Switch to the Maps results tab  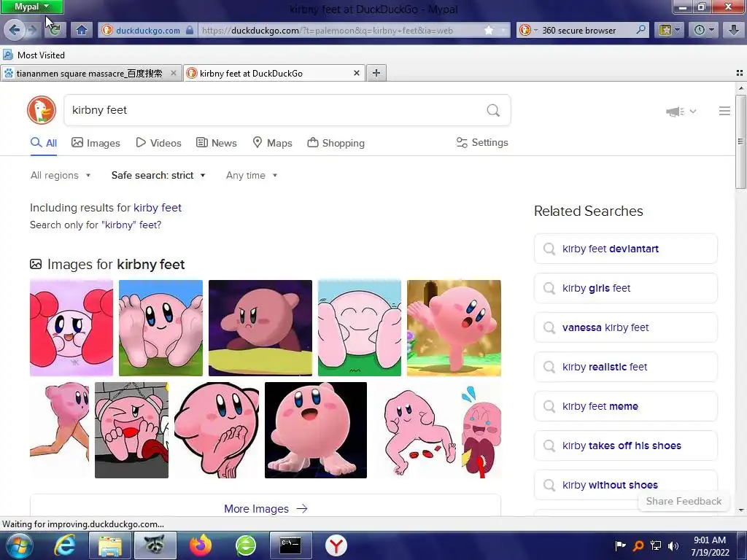coord(272,143)
